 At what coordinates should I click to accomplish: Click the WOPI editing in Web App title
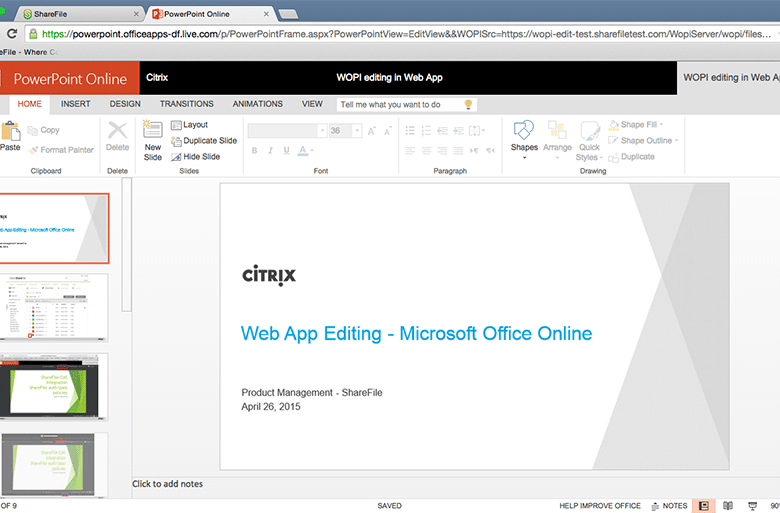[x=390, y=78]
